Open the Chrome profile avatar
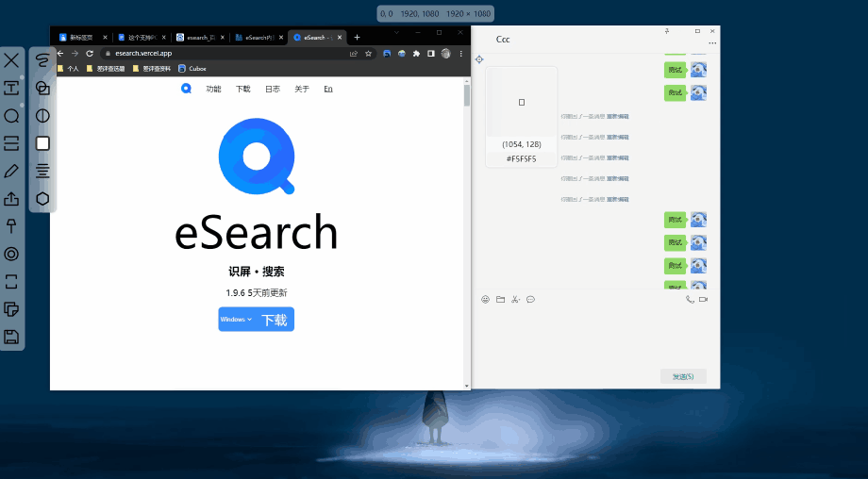This screenshot has width=868, height=479. (x=445, y=54)
